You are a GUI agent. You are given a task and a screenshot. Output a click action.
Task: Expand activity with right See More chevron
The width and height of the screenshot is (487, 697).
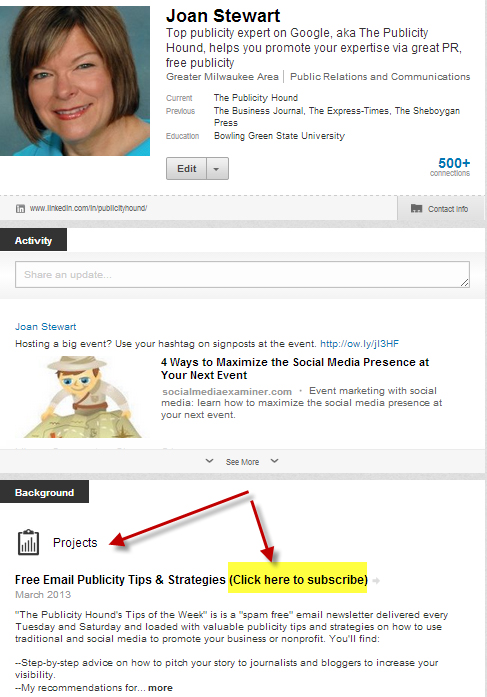tap(275, 461)
